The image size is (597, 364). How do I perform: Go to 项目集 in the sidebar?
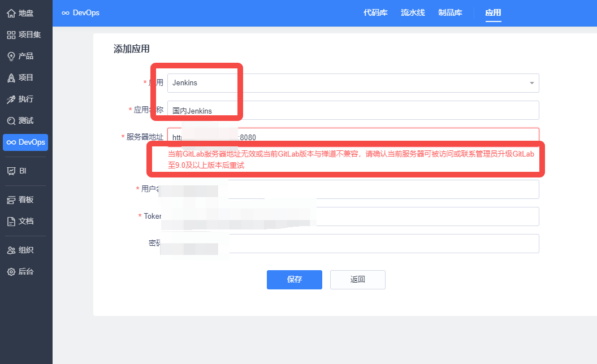[24, 34]
